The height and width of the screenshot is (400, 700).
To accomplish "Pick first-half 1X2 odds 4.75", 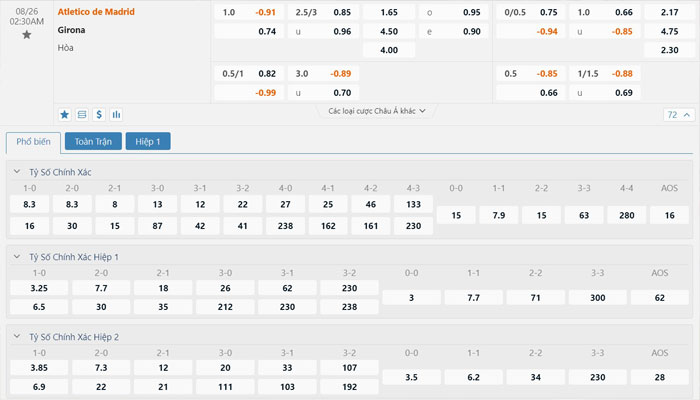I will coord(669,31).
